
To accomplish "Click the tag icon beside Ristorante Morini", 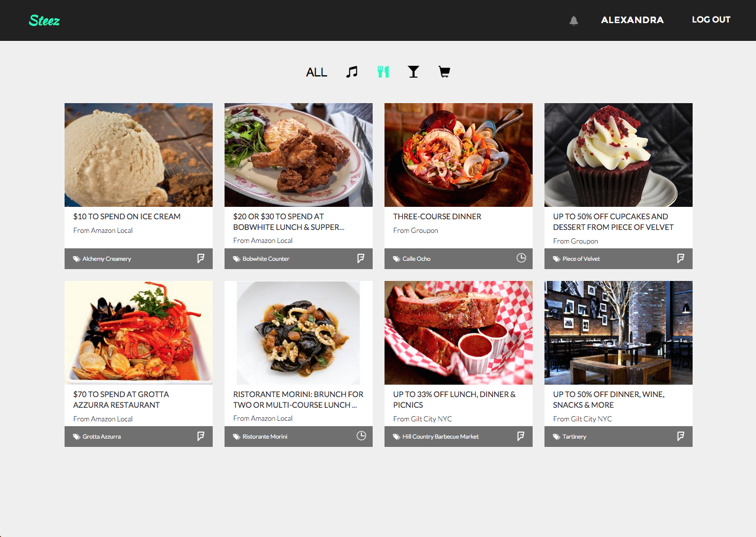I will (x=236, y=437).
